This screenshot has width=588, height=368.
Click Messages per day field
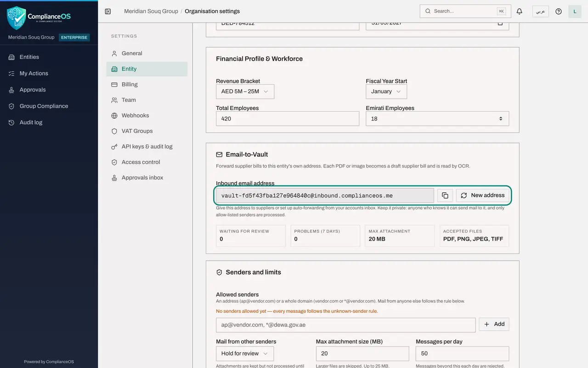click(x=462, y=354)
